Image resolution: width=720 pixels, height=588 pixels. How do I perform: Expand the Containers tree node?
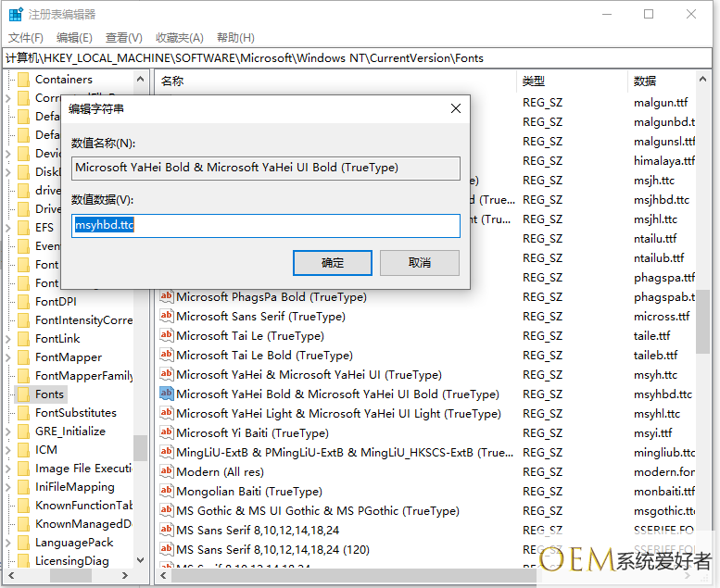click(9, 80)
